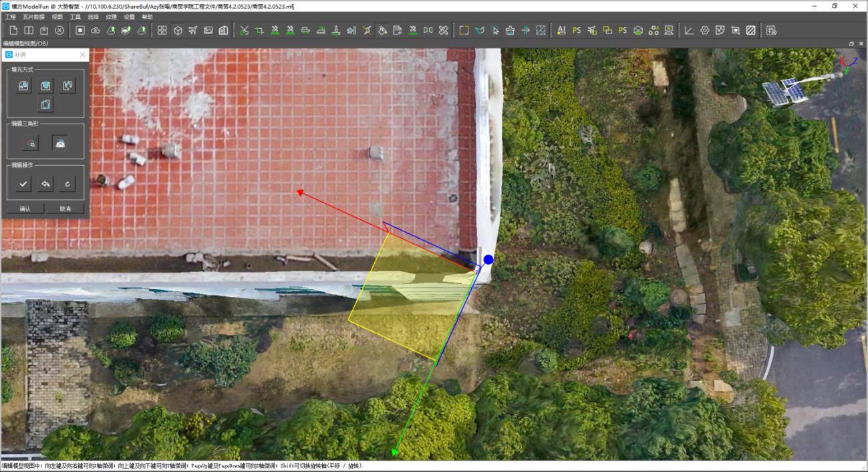This screenshot has width=868, height=472.
Task: Click the AI tool icon
Action: (x=561, y=30)
